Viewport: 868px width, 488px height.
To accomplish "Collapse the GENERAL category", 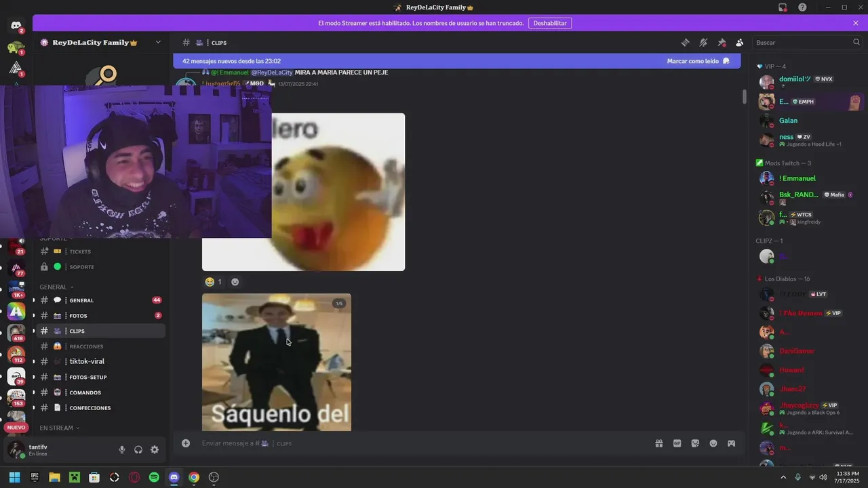I will click(x=56, y=287).
